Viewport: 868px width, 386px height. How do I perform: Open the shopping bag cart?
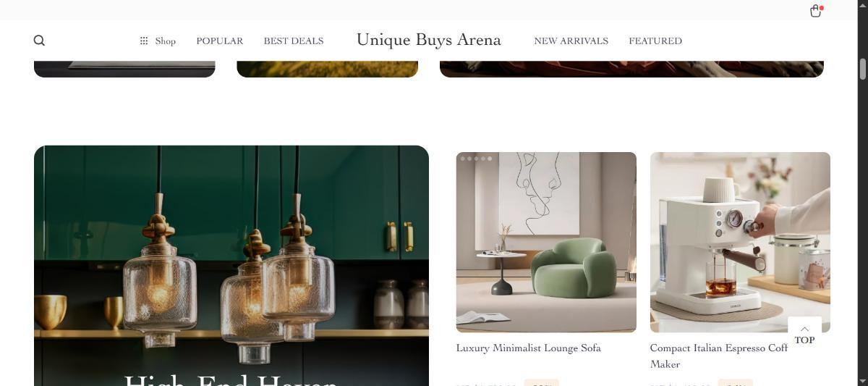[x=816, y=11]
